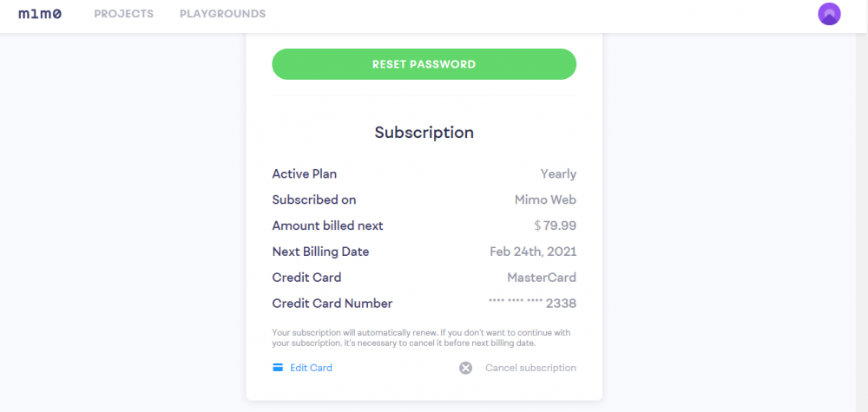Click the Cancel subscription link
Viewport: 868px width, 412px height.
530,368
